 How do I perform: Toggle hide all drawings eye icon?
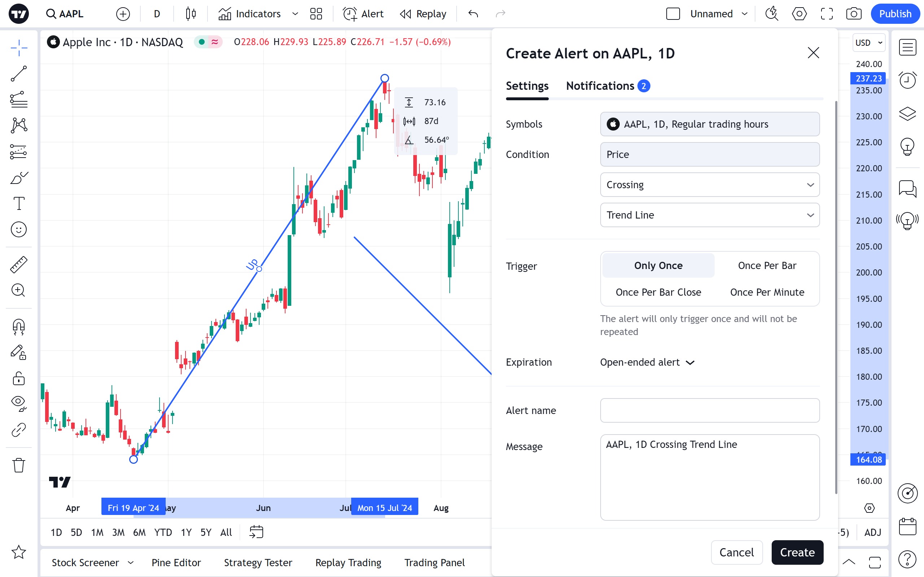(19, 402)
